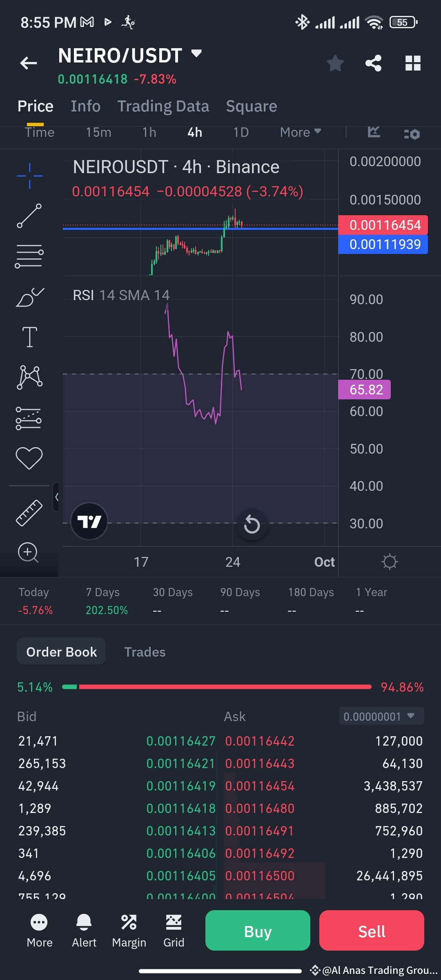This screenshot has width=441, height=980.
Task: Reset chart view with circular arrow
Action: [252, 524]
